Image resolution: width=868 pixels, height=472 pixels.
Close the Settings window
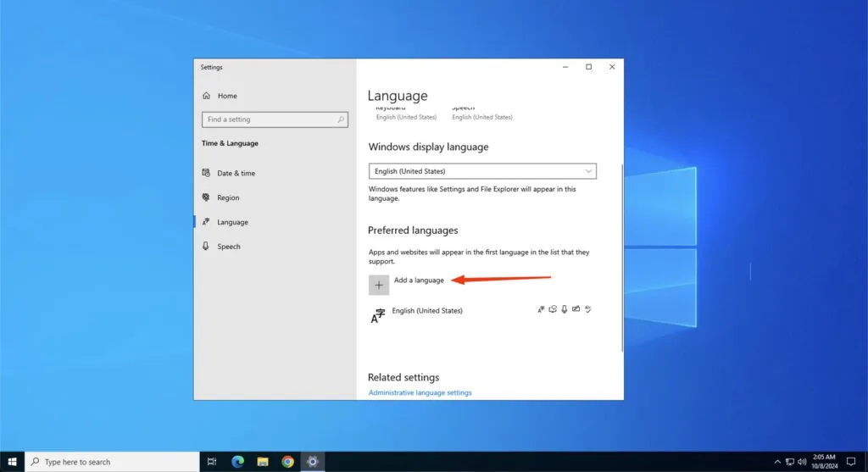pos(612,67)
